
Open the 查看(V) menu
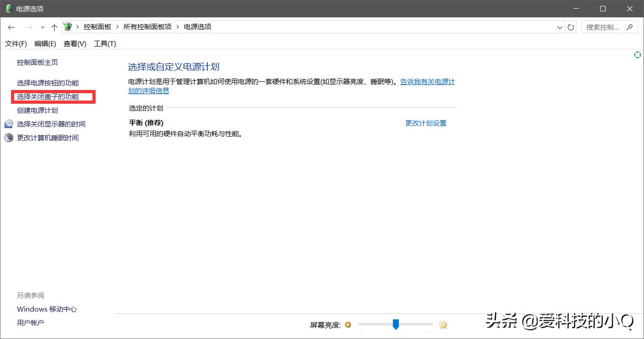click(75, 43)
